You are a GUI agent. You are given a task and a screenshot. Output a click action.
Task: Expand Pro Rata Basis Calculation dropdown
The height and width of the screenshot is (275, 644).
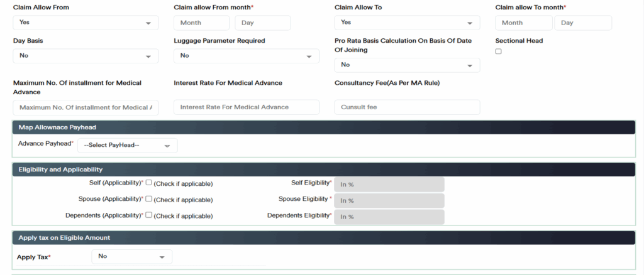click(x=407, y=65)
